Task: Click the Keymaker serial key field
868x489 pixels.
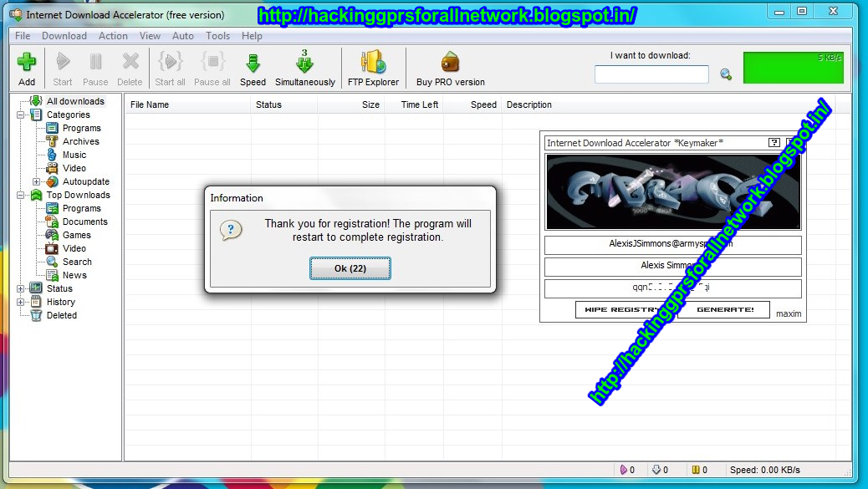Action: click(x=672, y=288)
